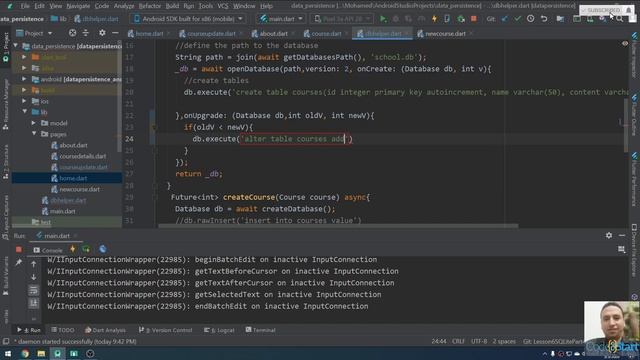
Task: Expand the ios folder in project tree
Action: click(24, 101)
